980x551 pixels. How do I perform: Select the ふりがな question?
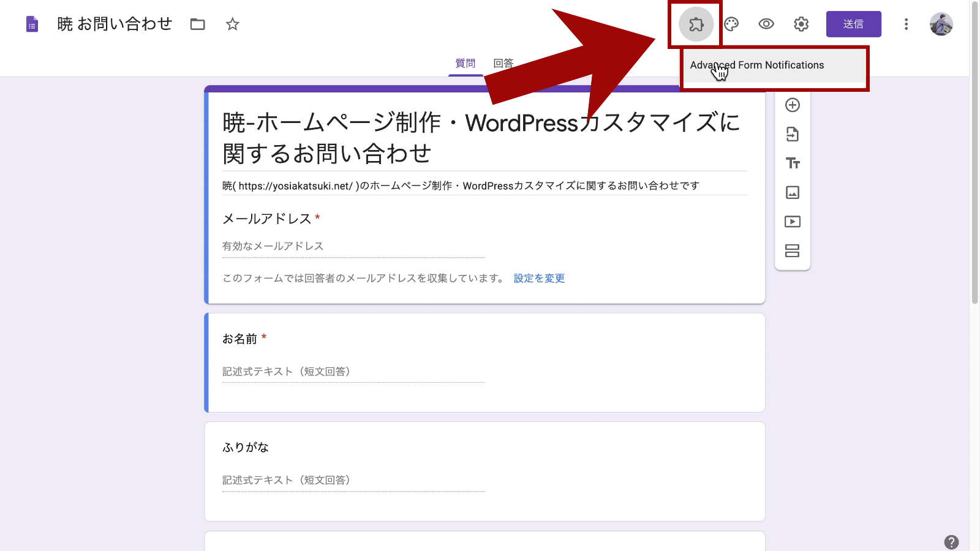(x=484, y=471)
